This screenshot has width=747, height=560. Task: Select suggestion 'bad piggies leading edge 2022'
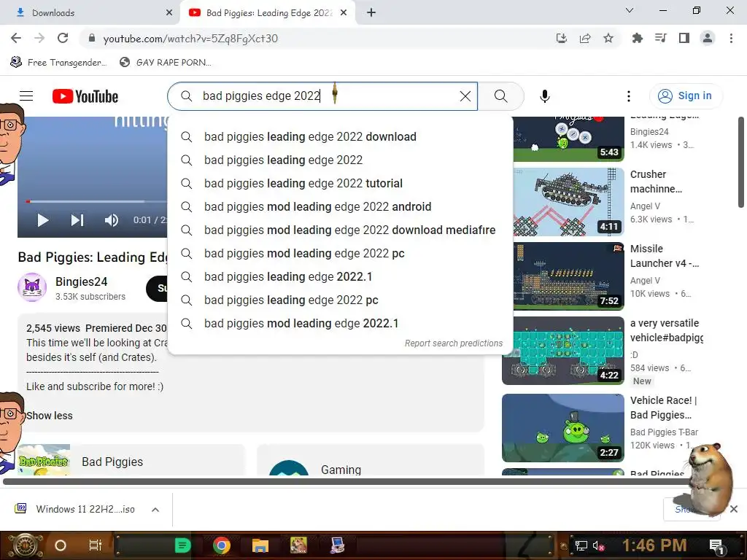pyautogui.click(x=340, y=160)
